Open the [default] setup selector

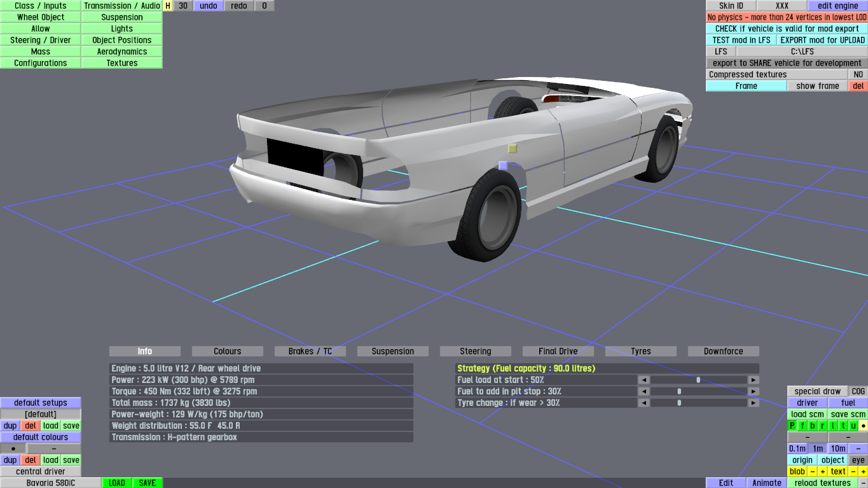click(41, 414)
